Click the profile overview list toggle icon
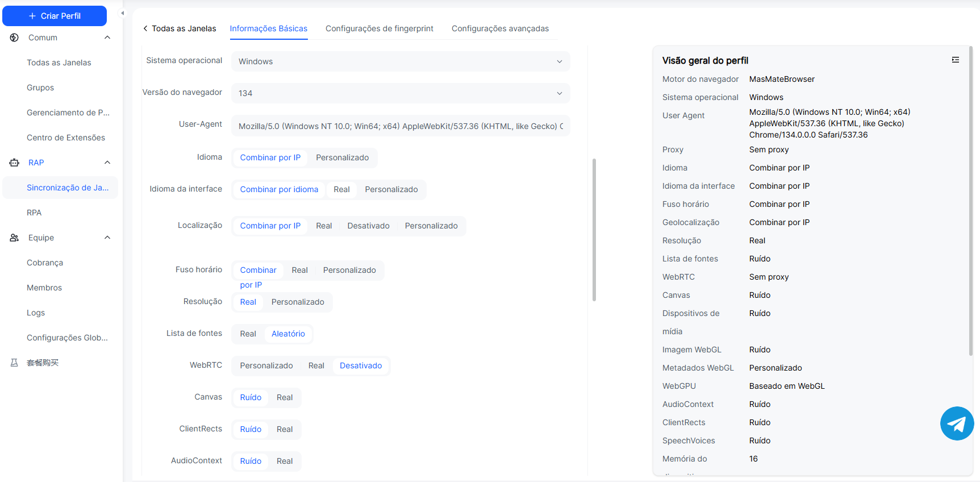 (956, 60)
